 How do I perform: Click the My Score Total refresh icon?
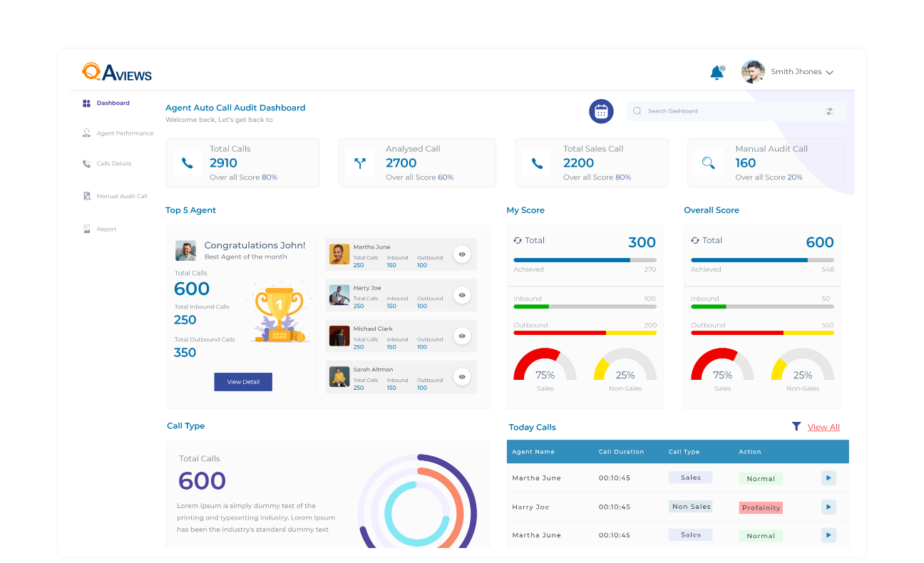(x=518, y=241)
